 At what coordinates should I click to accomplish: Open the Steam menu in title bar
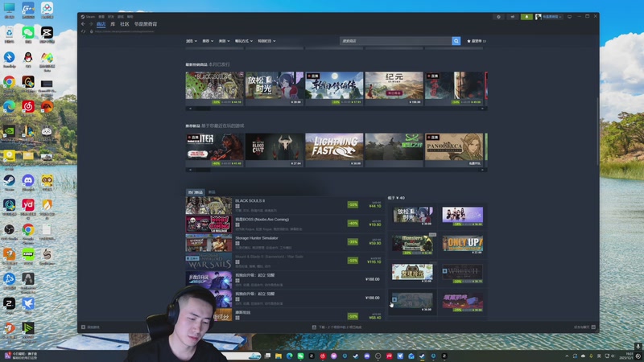click(89, 17)
